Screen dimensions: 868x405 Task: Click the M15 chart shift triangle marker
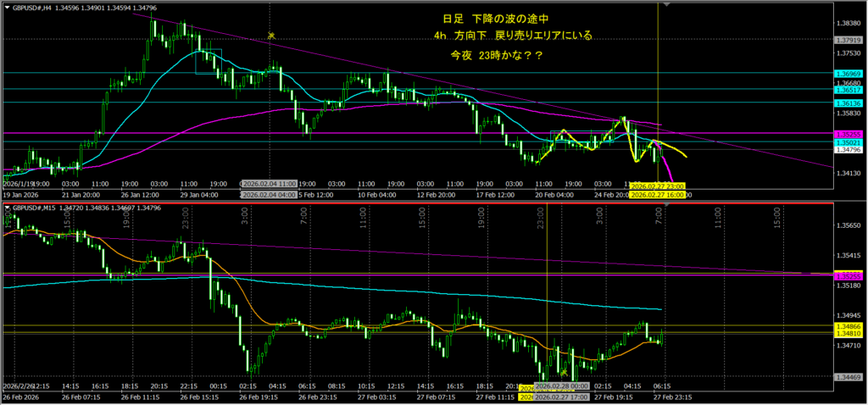[x=665, y=206]
